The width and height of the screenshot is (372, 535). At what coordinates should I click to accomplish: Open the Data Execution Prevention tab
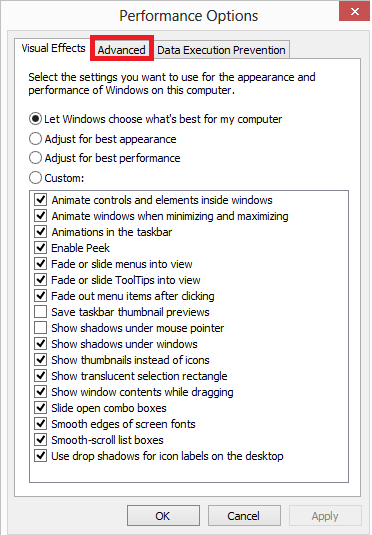221,50
